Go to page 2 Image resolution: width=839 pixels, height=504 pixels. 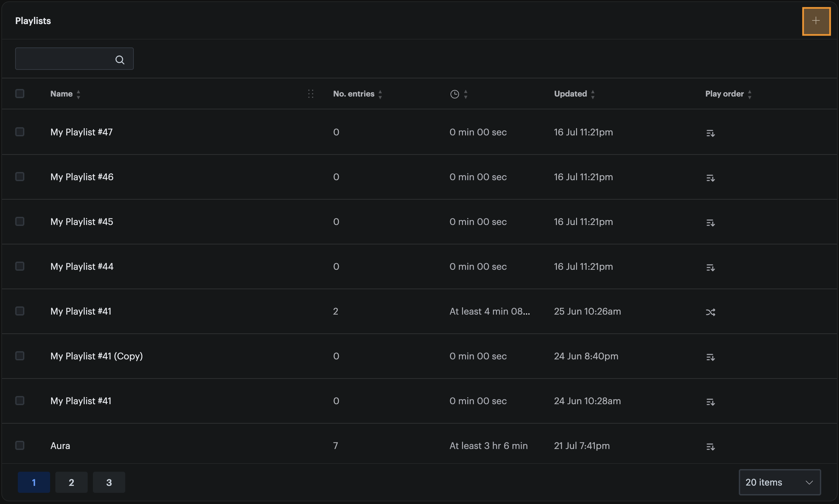(71, 482)
